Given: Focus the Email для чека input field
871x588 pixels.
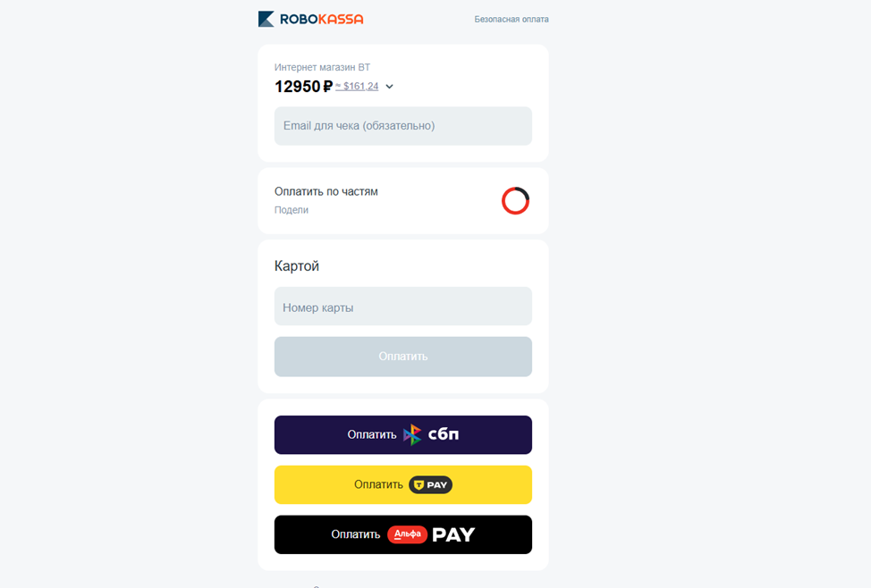Looking at the screenshot, I should point(403,126).
